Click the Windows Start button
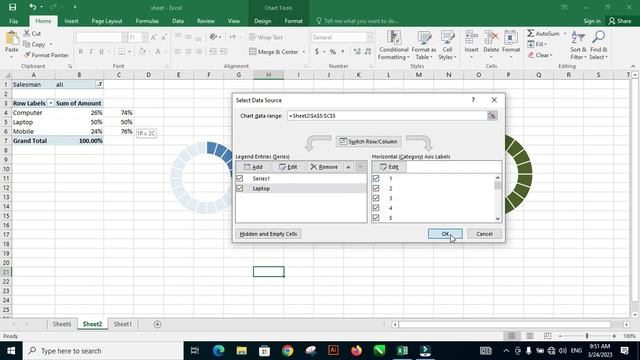The width and height of the screenshot is (640, 360). (x=11, y=351)
